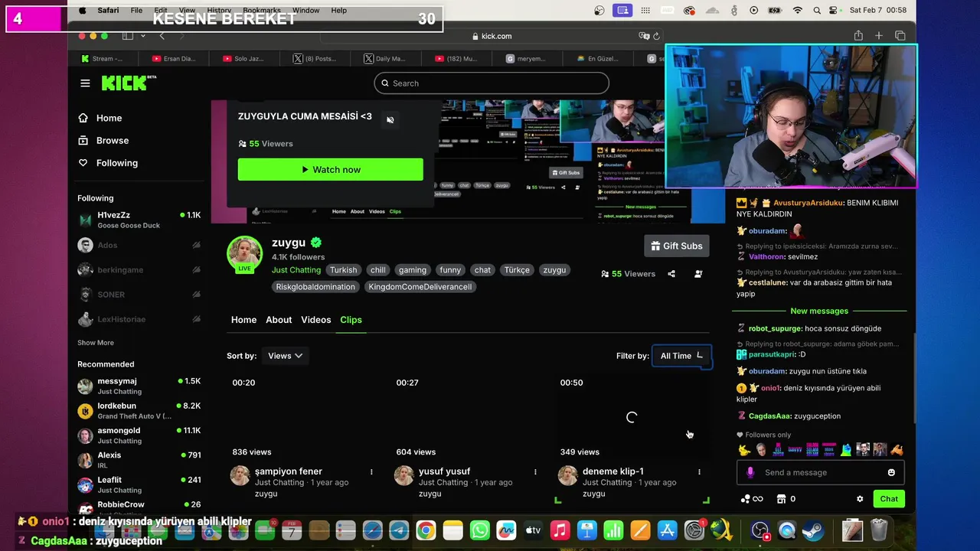
Task: Switch to the channel About tab
Action: (x=279, y=320)
